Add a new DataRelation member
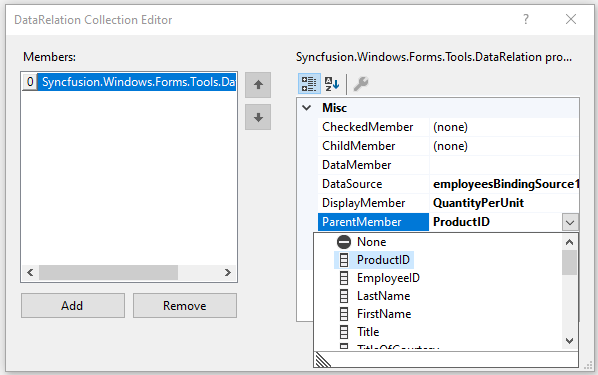This screenshot has width=598, height=375. [x=73, y=306]
